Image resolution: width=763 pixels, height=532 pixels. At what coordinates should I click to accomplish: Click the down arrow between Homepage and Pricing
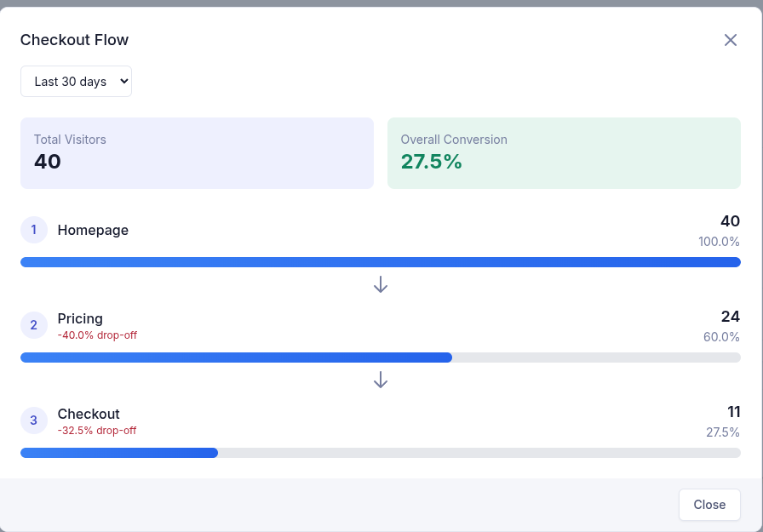click(x=381, y=284)
